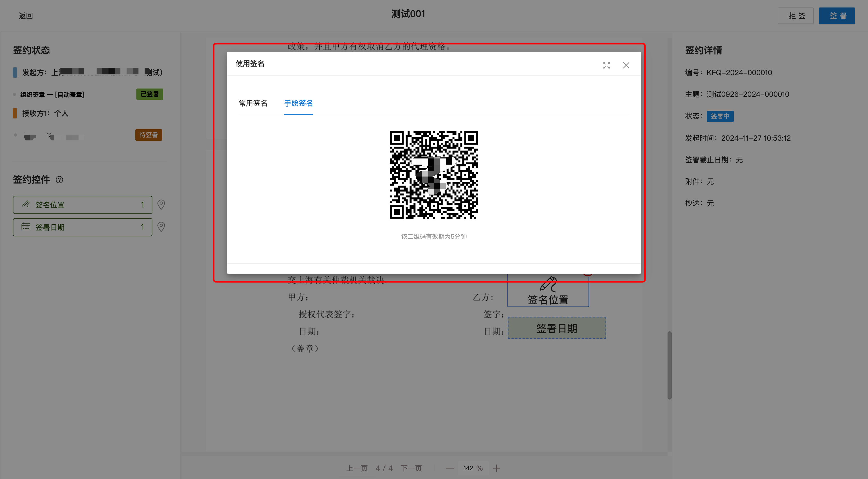Go to 上一页 in document
The height and width of the screenshot is (479, 868).
357,468
